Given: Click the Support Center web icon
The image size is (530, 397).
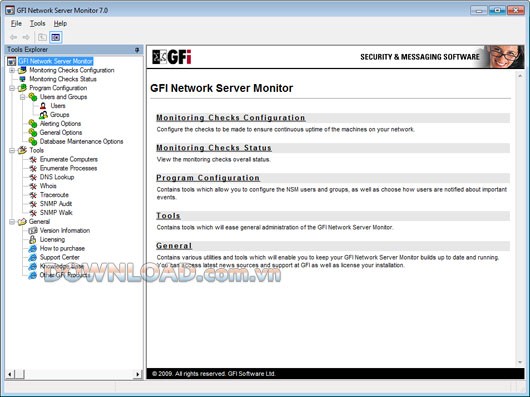Looking at the screenshot, I should tap(33, 257).
